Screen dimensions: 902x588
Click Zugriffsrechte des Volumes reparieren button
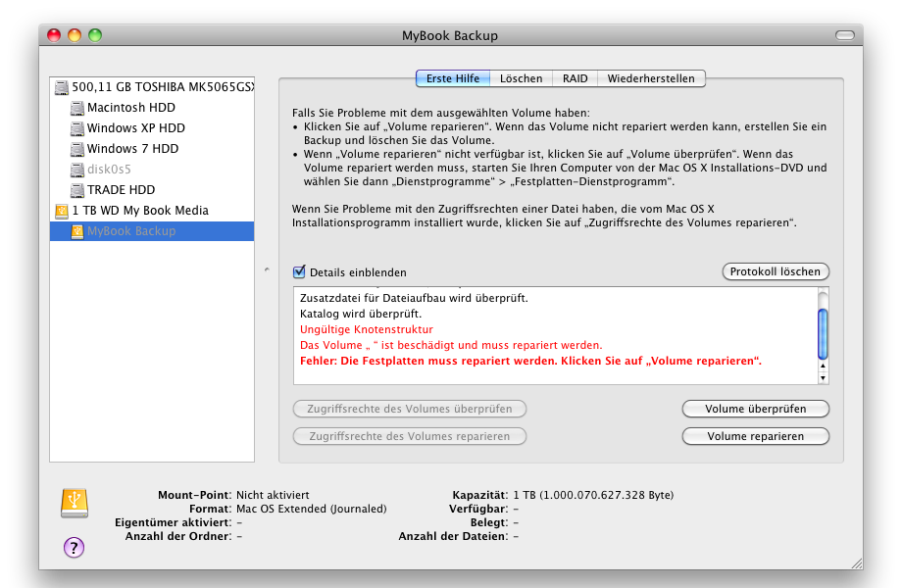(x=410, y=436)
